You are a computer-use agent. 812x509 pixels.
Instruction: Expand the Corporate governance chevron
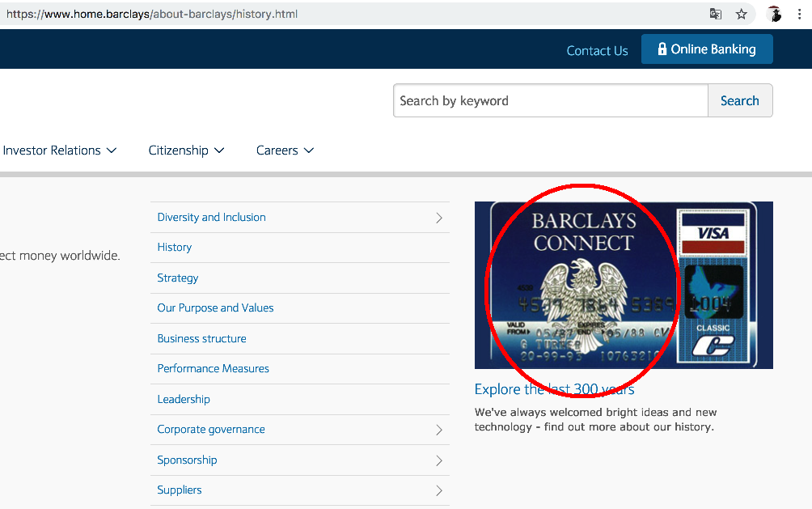point(438,430)
